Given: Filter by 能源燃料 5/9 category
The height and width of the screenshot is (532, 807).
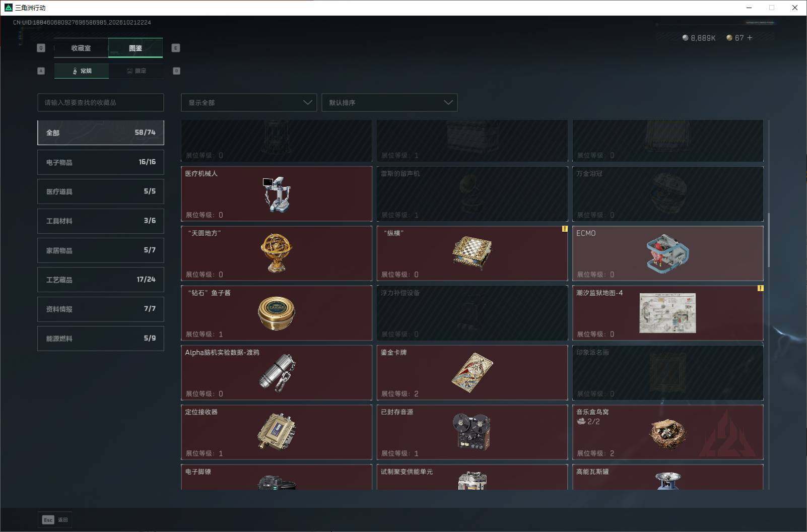Looking at the screenshot, I should [x=101, y=339].
